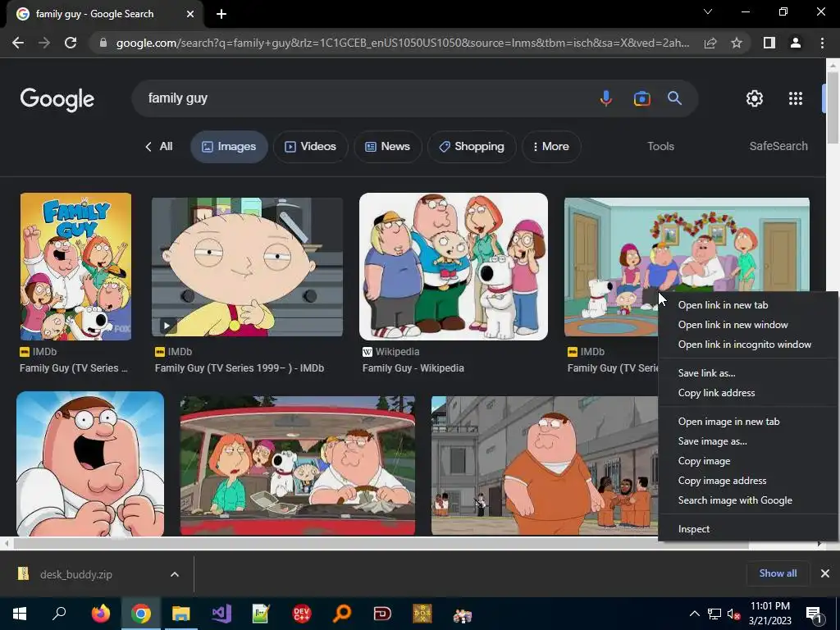
Task: Choose Inspect from the context menu
Action: pyautogui.click(x=748, y=529)
